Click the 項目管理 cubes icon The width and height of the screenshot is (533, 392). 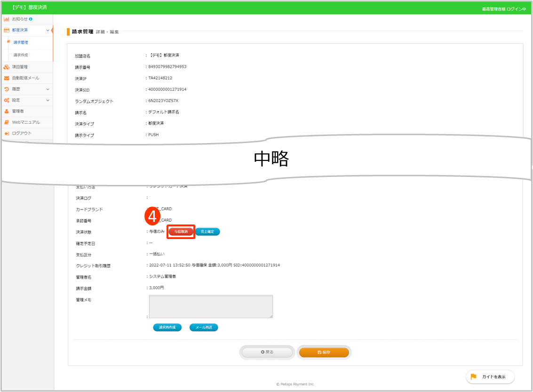[7, 67]
